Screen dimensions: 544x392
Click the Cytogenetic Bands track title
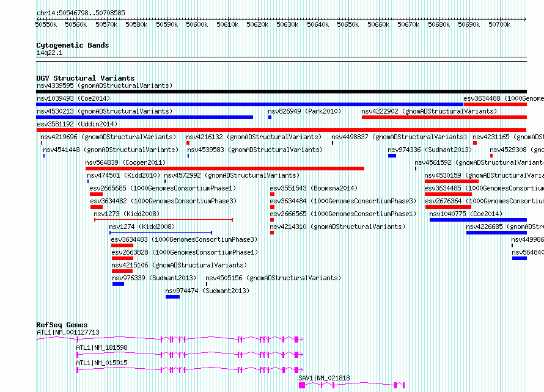coord(73,45)
